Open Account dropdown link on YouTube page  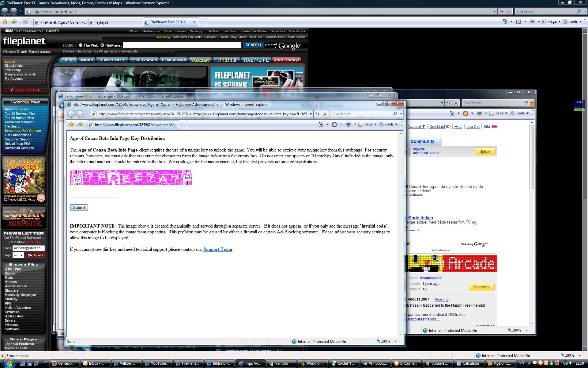(x=416, y=127)
